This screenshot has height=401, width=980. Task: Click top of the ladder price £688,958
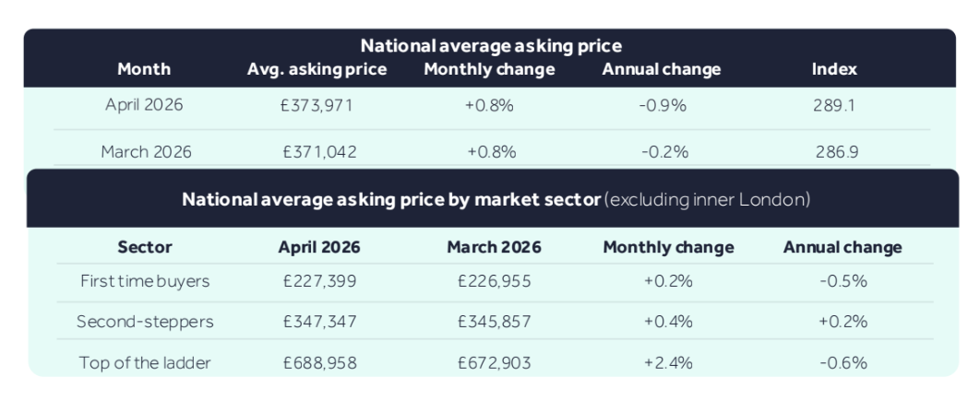pyautogui.click(x=319, y=362)
